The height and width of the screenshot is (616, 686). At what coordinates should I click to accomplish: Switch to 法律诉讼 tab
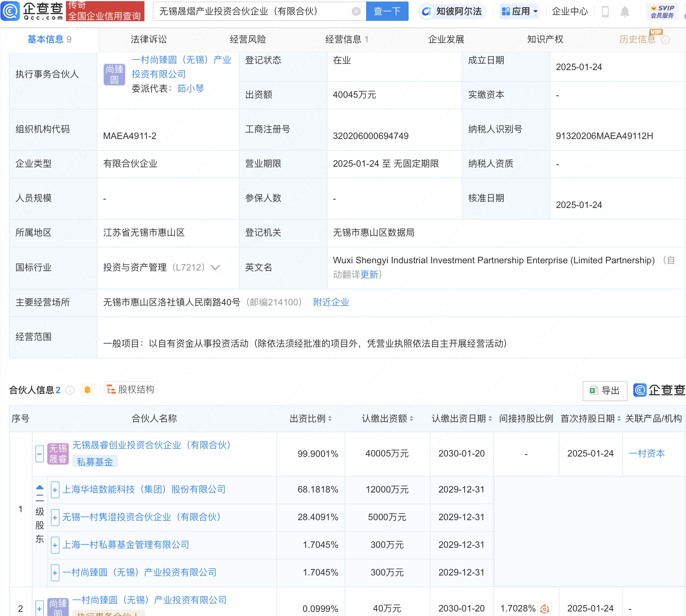coord(149,39)
